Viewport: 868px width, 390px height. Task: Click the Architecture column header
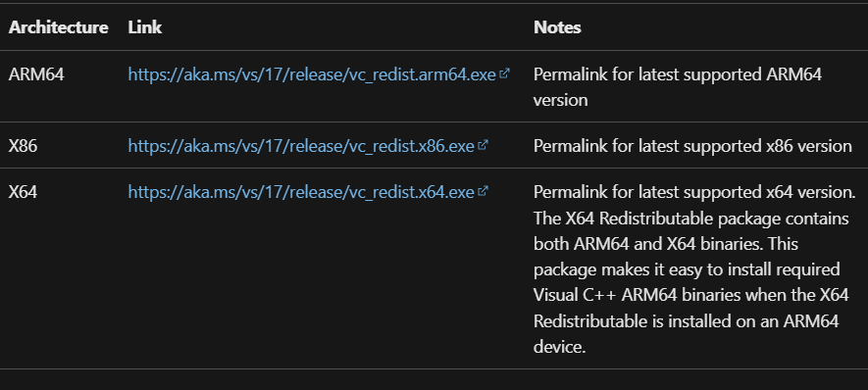(58, 27)
